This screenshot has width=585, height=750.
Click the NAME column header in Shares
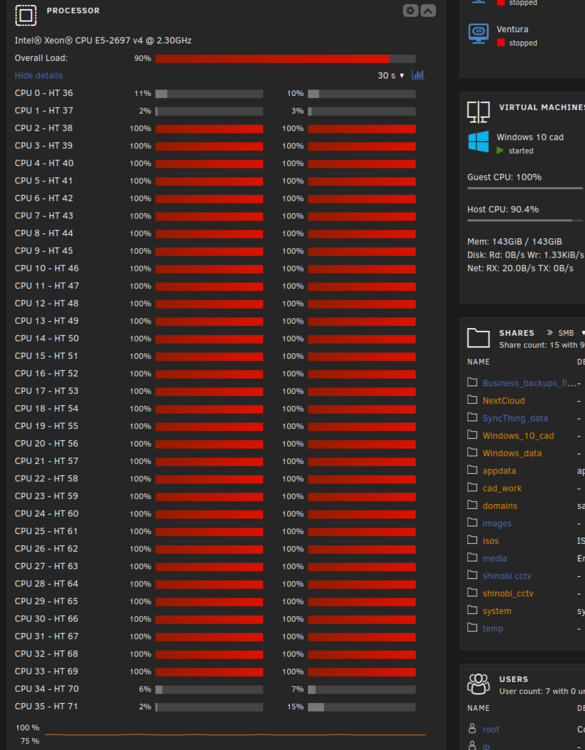(478, 362)
